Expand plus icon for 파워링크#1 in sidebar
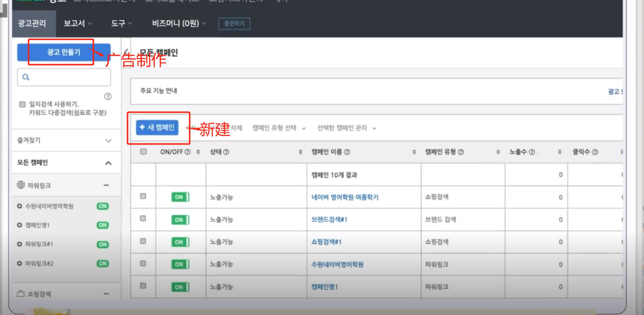 tap(19, 245)
